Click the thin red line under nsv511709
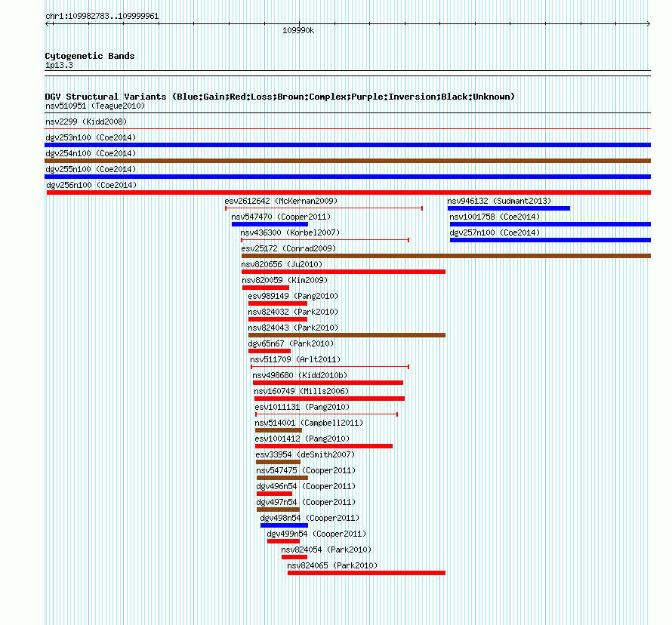The height and width of the screenshot is (625, 672). (330, 367)
